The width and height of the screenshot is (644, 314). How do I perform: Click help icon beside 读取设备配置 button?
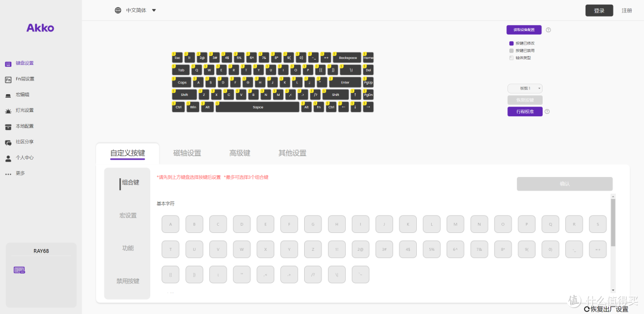click(549, 30)
